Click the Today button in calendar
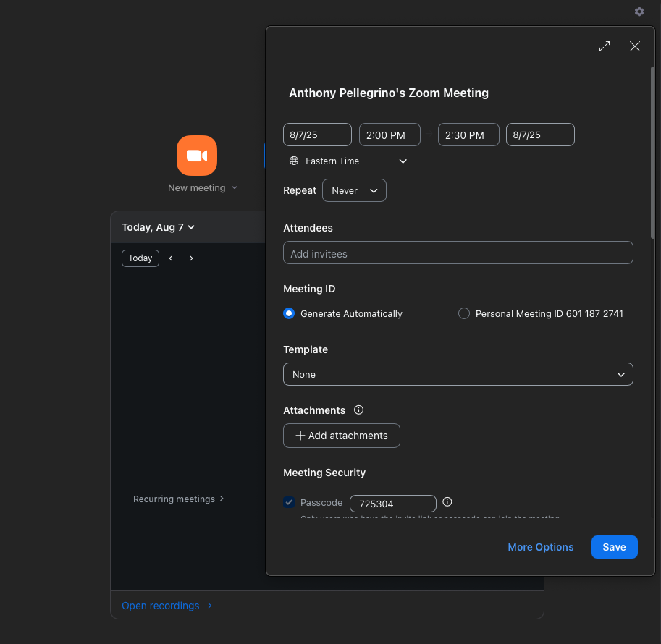This screenshot has width=661, height=644. [140, 258]
